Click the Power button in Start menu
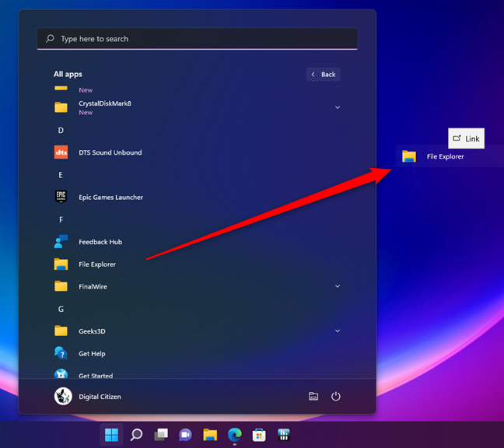This screenshot has width=504, height=448. [x=336, y=396]
